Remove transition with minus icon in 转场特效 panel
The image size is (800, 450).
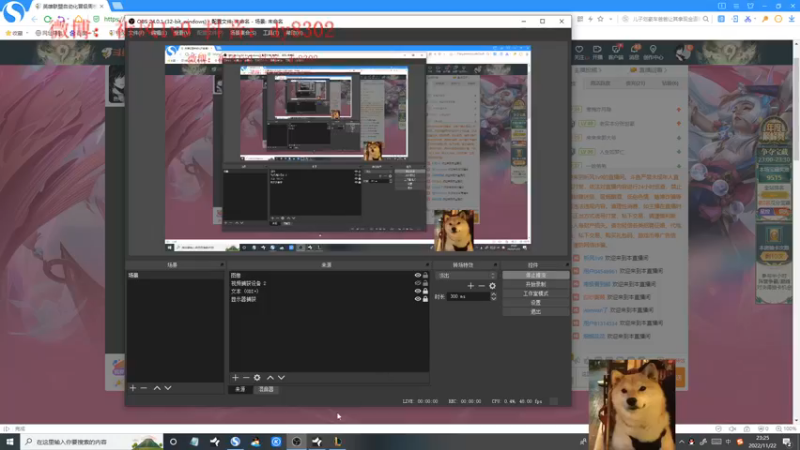[x=481, y=286]
